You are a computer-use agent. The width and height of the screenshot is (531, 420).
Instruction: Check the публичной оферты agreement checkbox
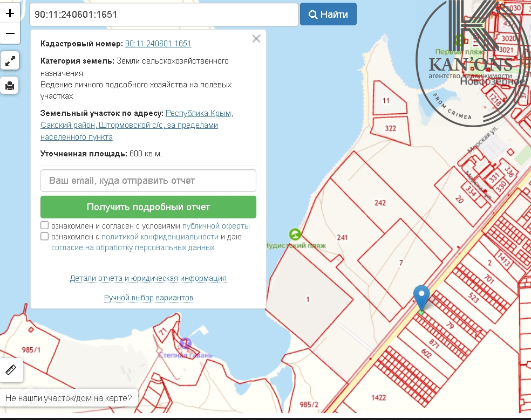(x=44, y=225)
